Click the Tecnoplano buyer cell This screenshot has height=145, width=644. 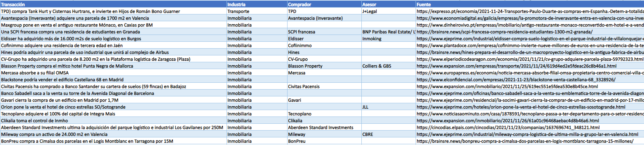point(324,114)
